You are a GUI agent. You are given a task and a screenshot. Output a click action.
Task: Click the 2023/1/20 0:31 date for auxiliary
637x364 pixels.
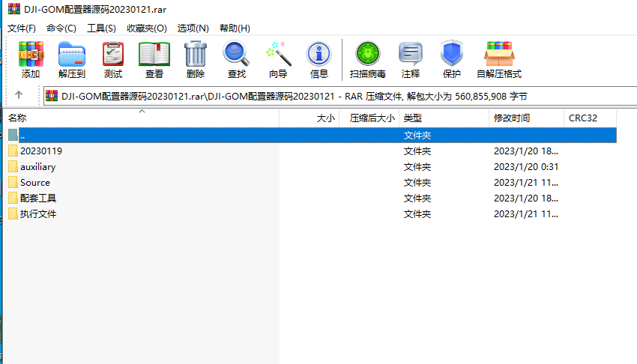pyautogui.click(x=526, y=167)
